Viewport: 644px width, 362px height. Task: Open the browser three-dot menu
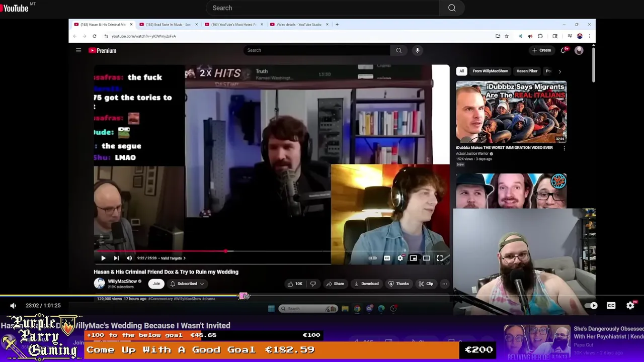(x=589, y=36)
